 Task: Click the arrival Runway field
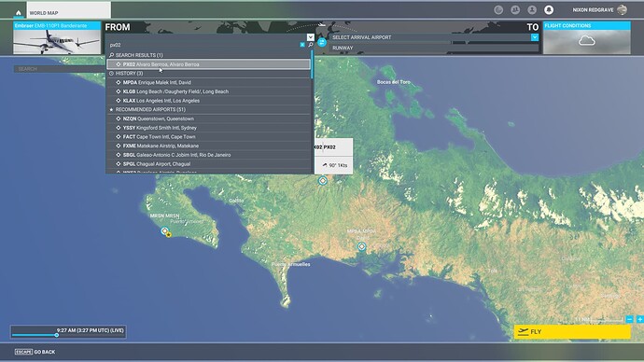click(434, 48)
